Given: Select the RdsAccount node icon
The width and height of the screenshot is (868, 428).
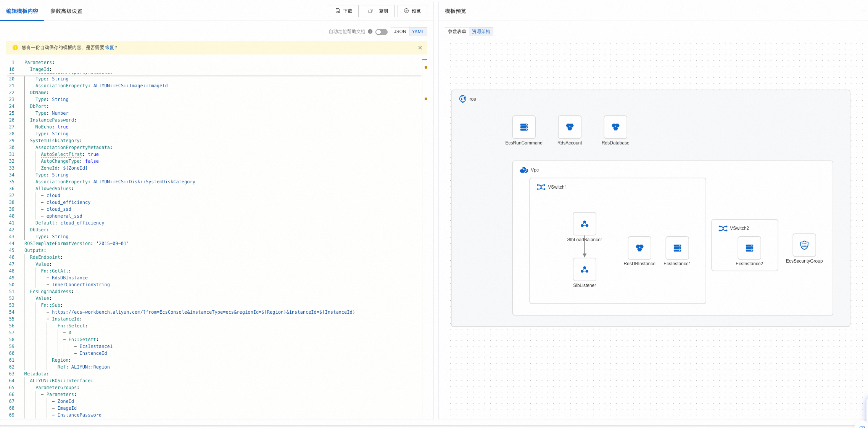Looking at the screenshot, I should coord(569,127).
